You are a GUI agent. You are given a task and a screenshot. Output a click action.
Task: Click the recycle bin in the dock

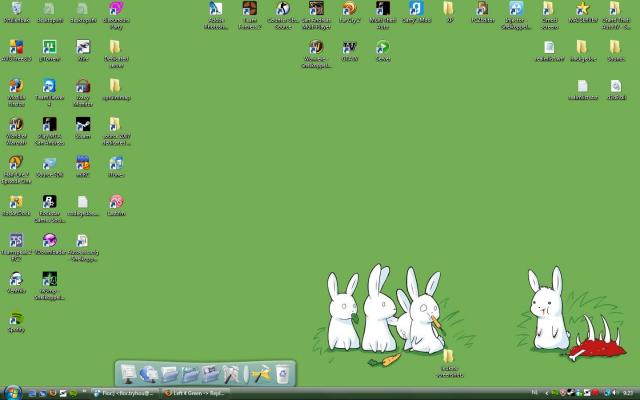[283, 374]
